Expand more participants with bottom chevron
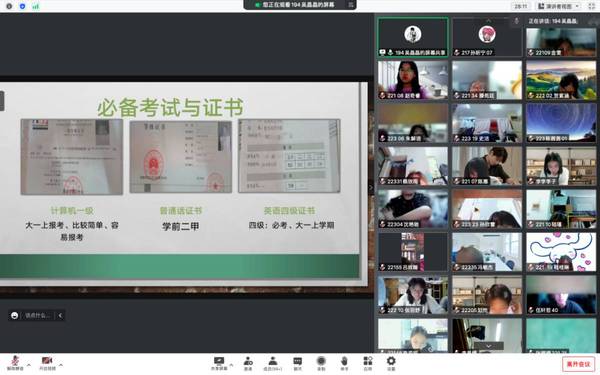Image resolution: width=600 pixels, height=375 pixels. 489,346
